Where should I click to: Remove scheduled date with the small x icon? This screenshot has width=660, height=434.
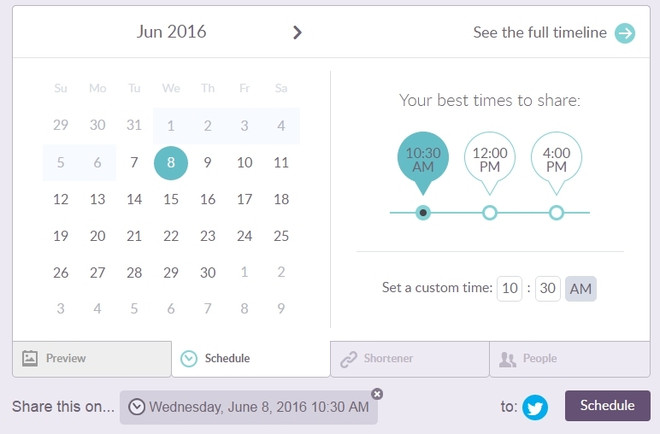click(377, 394)
